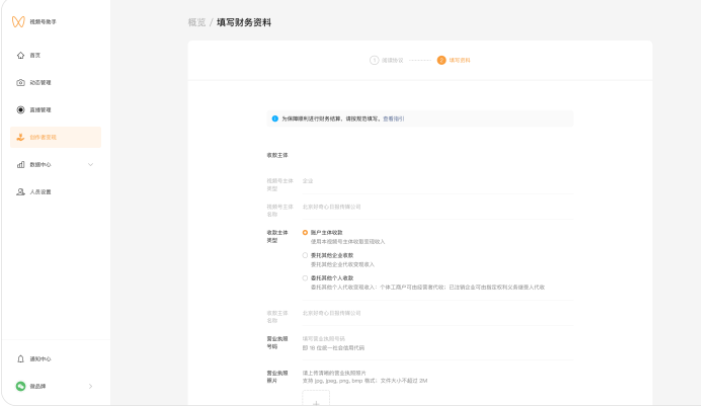The image size is (701, 408).
Task: Click the green account avatar at the bottom of the sidebar
Action: coord(21,386)
